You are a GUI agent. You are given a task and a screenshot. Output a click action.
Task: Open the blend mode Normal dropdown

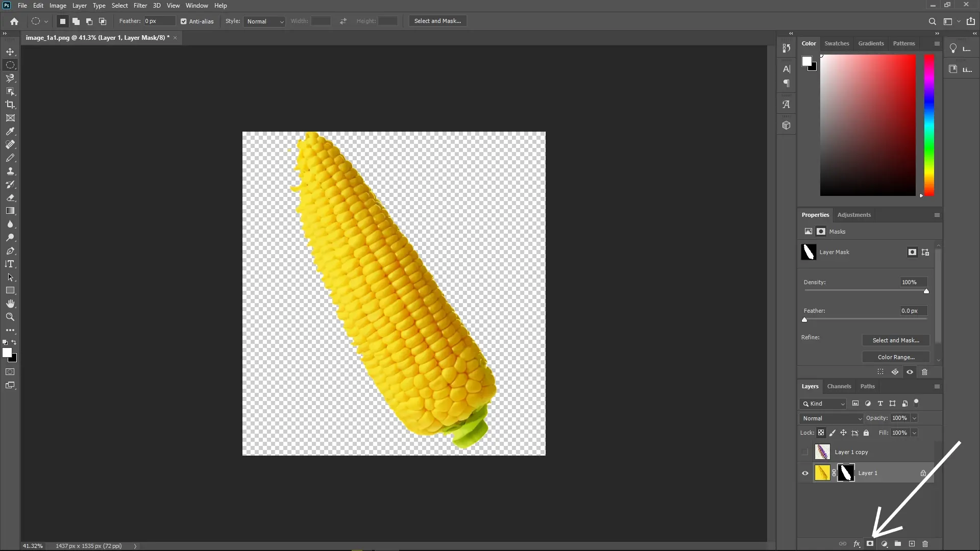831,418
